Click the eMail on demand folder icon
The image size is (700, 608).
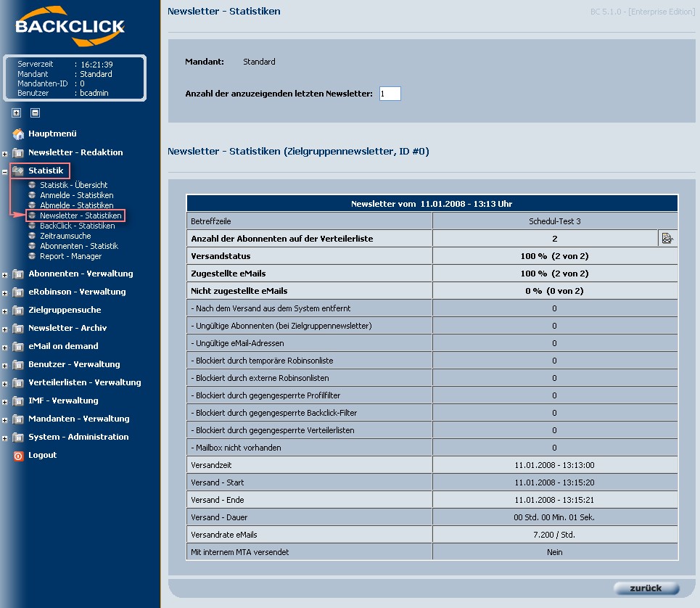coord(18,346)
